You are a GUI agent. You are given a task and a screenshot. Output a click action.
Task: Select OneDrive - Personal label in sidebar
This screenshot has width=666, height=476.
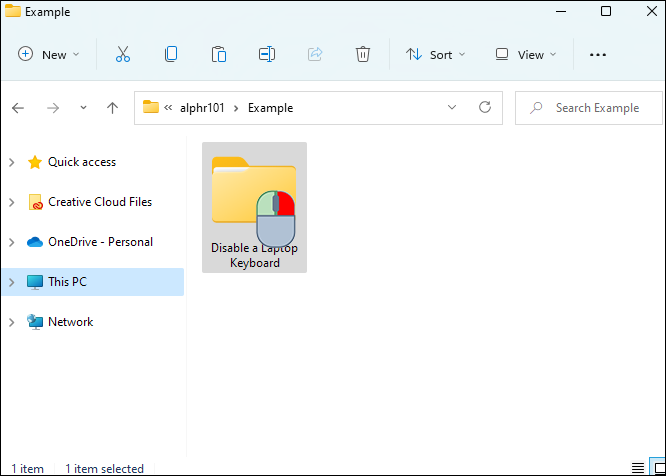pos(100,242)
